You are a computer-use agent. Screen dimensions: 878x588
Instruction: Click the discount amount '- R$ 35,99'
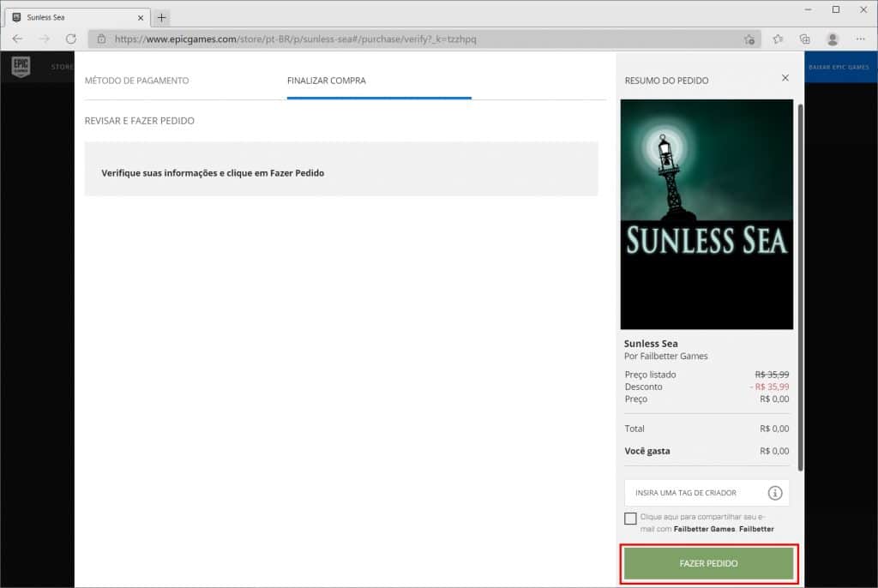pos(769,387)
